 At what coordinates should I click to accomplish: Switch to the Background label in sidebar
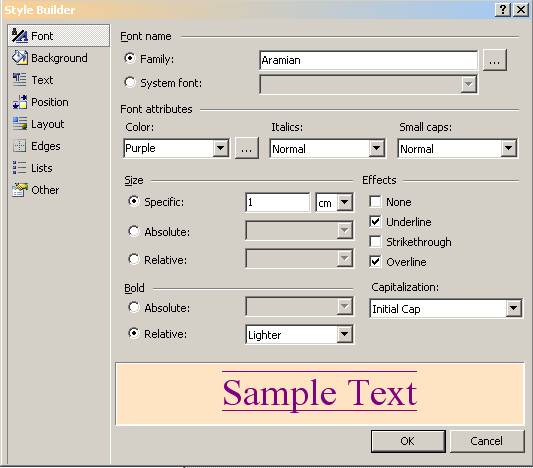[x=59, y=58]
